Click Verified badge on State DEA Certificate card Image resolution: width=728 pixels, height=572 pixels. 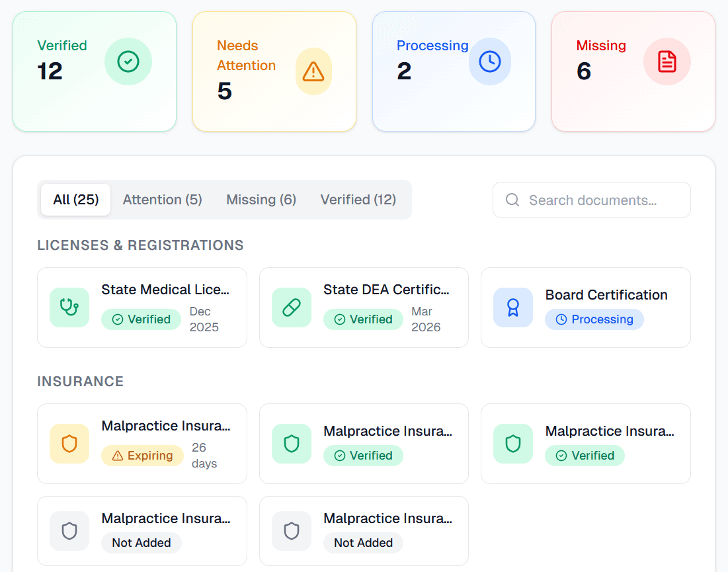tap(363, 319)
